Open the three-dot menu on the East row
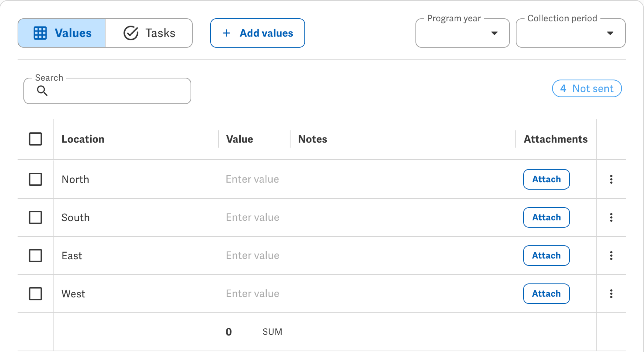This screenshot has width=644, height=352. click(611, 256)
